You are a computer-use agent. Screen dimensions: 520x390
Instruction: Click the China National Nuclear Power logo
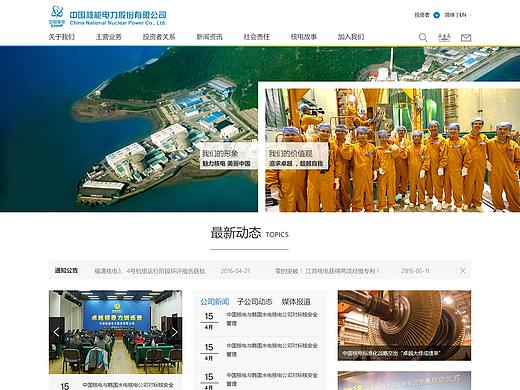[107, 16]
